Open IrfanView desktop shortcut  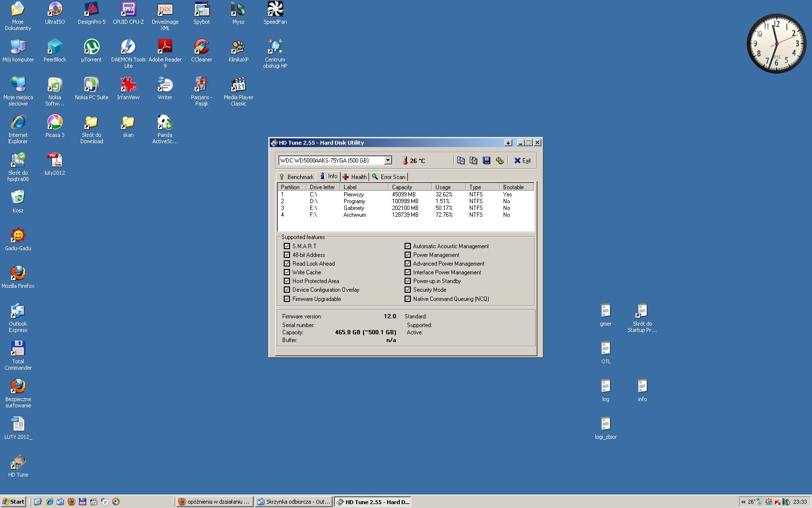click(x=128, y=89)
